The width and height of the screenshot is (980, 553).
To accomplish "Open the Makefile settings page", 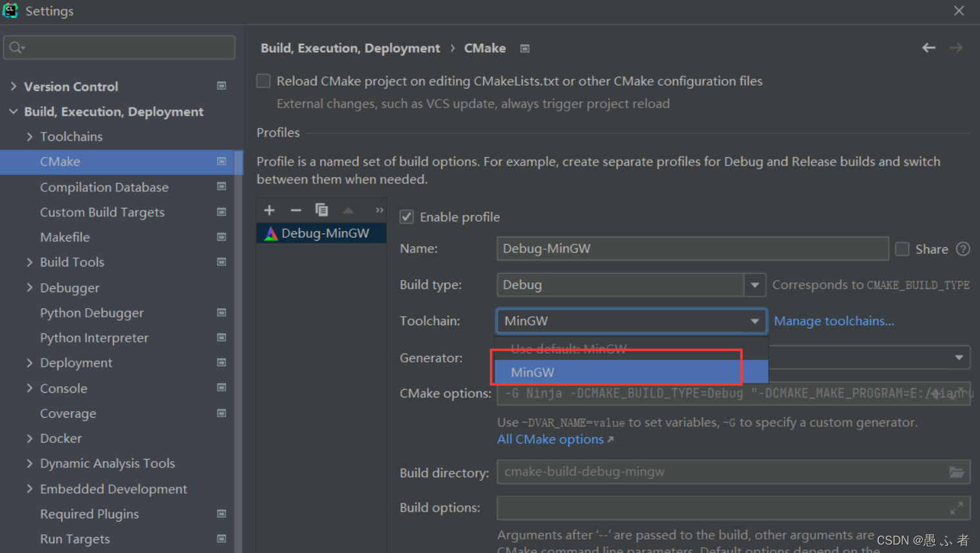I will coord(65,237).
